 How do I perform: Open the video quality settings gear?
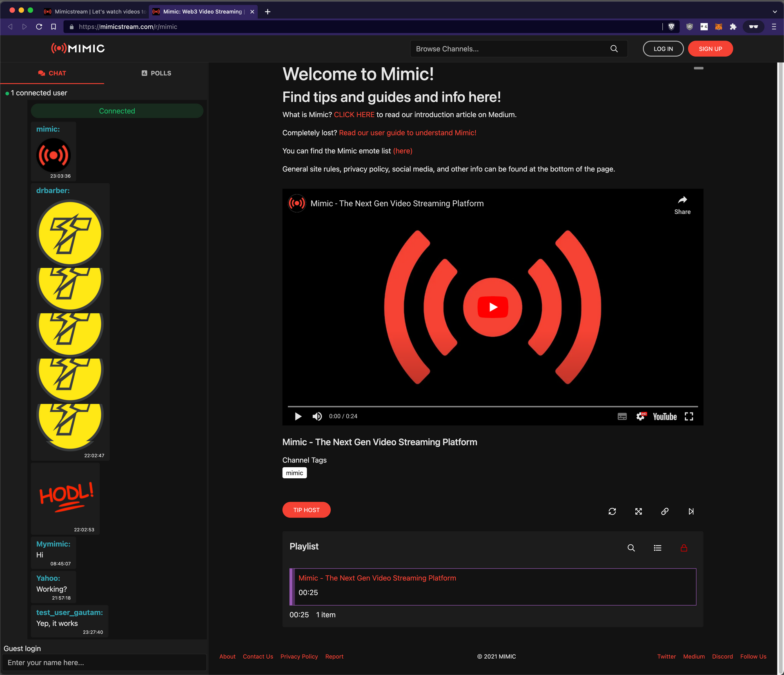click(640, 416)
